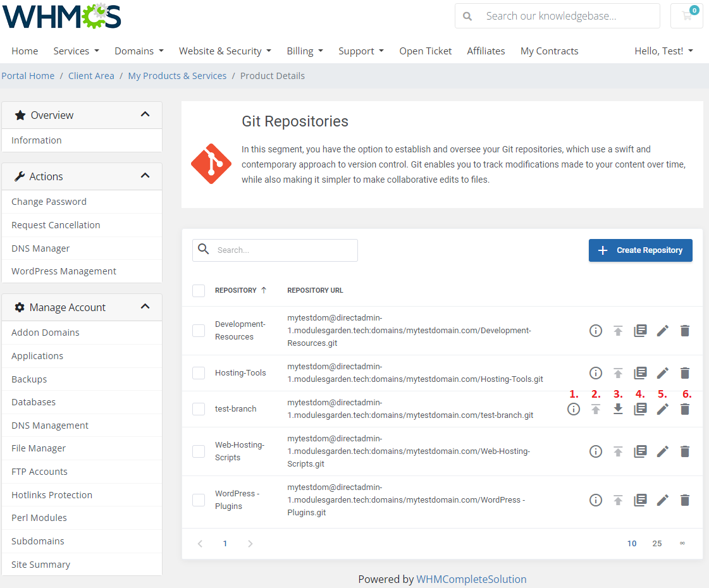The width and height of the screenshot is (709, 588).
Task: Show info for Hosting-Tools repository
Action: click(x=596, y=373)
